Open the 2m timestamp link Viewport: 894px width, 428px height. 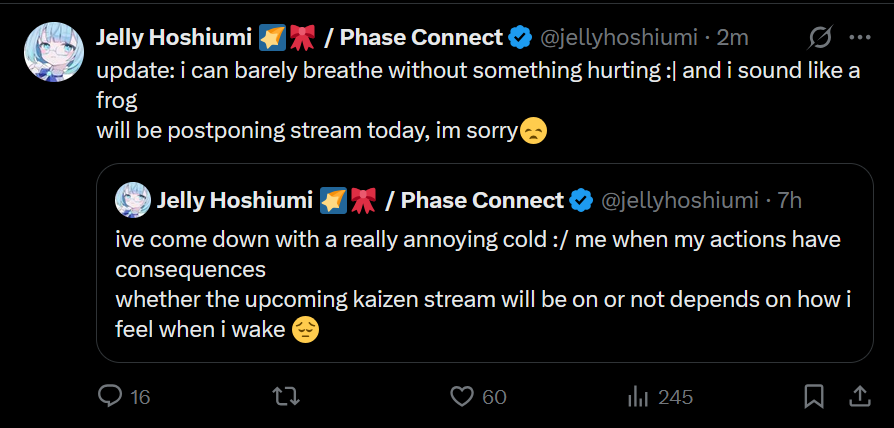(734, 38)
